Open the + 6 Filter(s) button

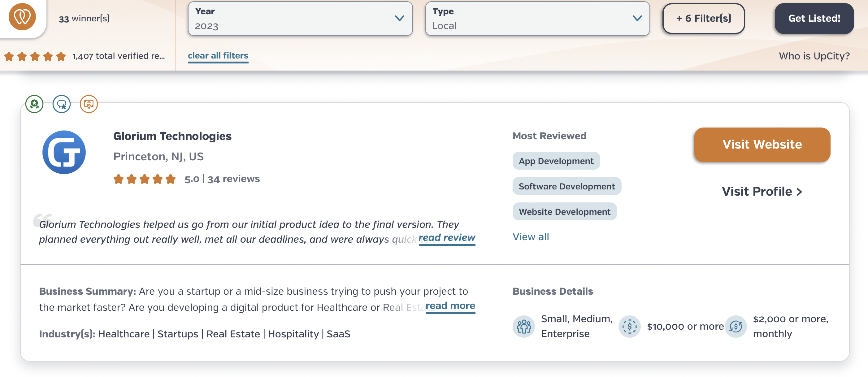click(x=704, y=19)
